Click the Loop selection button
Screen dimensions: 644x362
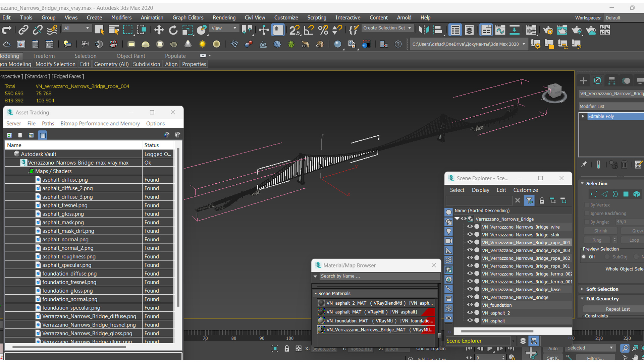tap(633, 240)
